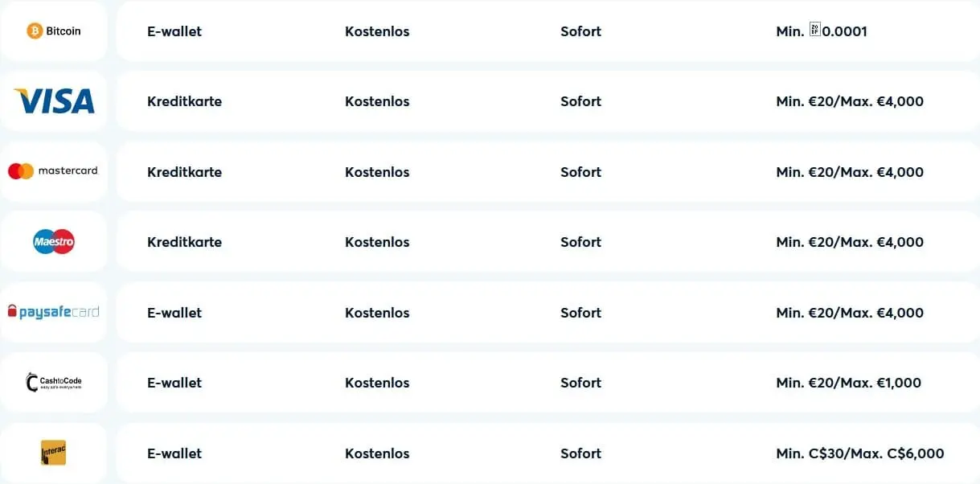Pick the Maestro payment logo
The height and width of the screenshot is (484, 980).
[54, 241]
